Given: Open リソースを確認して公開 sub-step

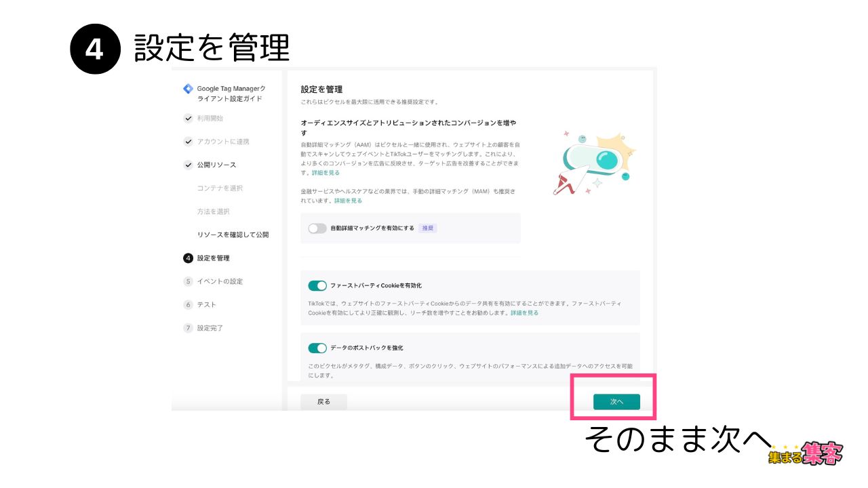Looking at the screenshot, I should 233,235.
